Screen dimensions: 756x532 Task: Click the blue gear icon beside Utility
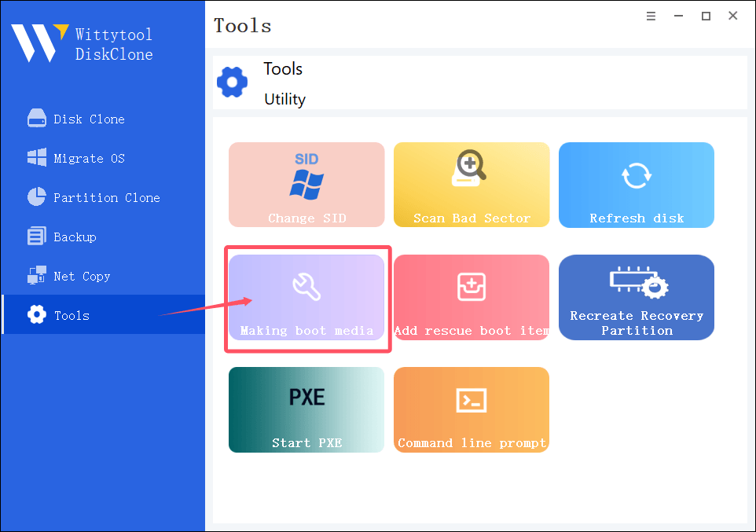232,83
